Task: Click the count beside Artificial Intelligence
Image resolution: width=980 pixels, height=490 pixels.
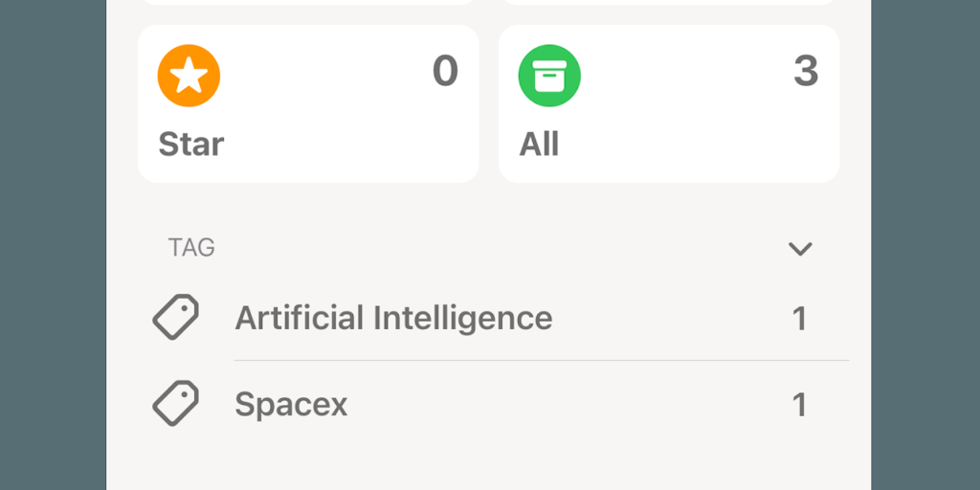Action: click(799, 319)
